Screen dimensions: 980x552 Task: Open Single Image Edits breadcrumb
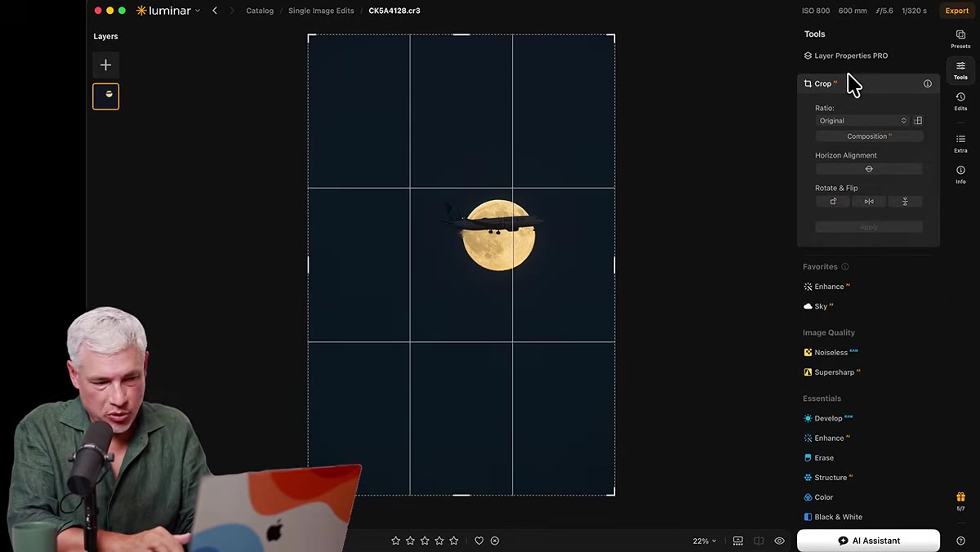[x=321, y=11]
